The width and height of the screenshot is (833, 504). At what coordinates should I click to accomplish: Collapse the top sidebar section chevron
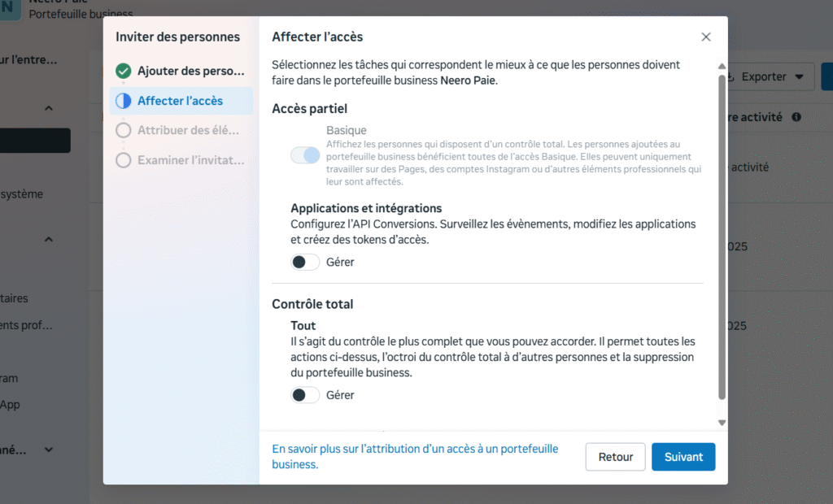coord(49,108)
